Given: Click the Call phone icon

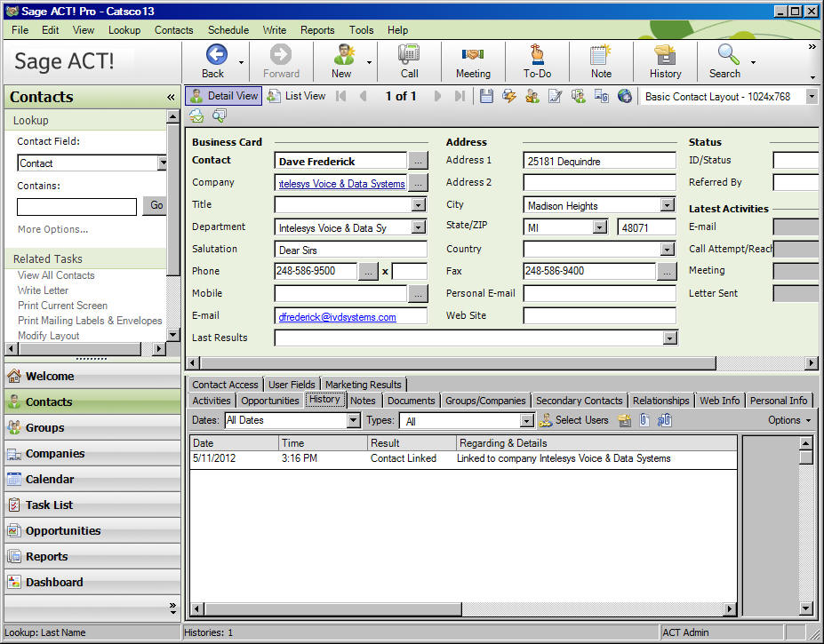Looking at the screenshot, I should pyautogui.click(x=409, y=55).
